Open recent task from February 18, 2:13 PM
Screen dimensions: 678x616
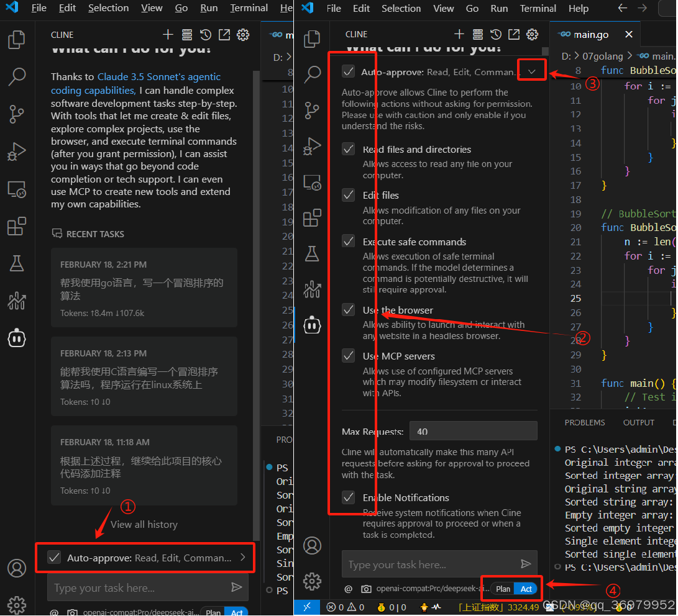(144, 376)
